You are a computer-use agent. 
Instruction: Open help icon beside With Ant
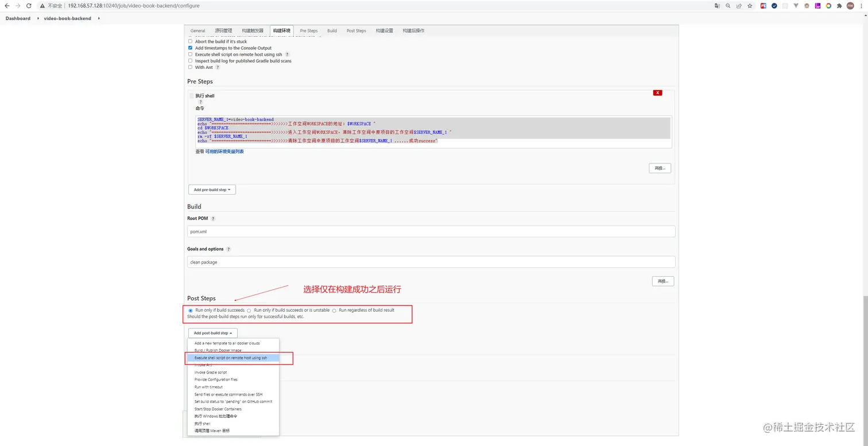click(218, 68)
